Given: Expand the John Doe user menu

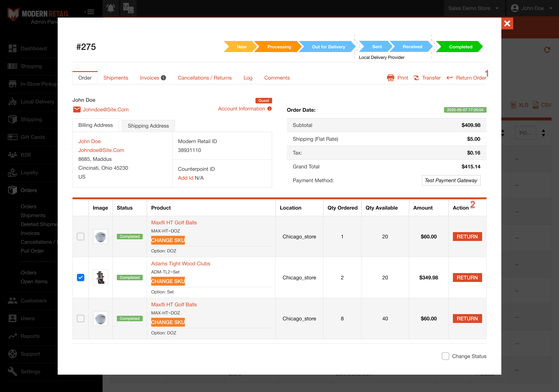Looking at the screenshot, I should [x=532, y=8].
